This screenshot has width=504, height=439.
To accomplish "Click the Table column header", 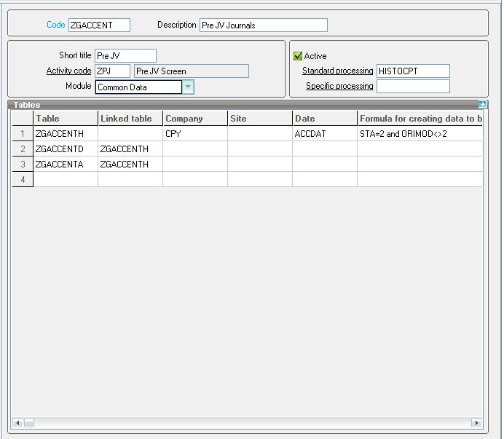I will click(66, 118).
